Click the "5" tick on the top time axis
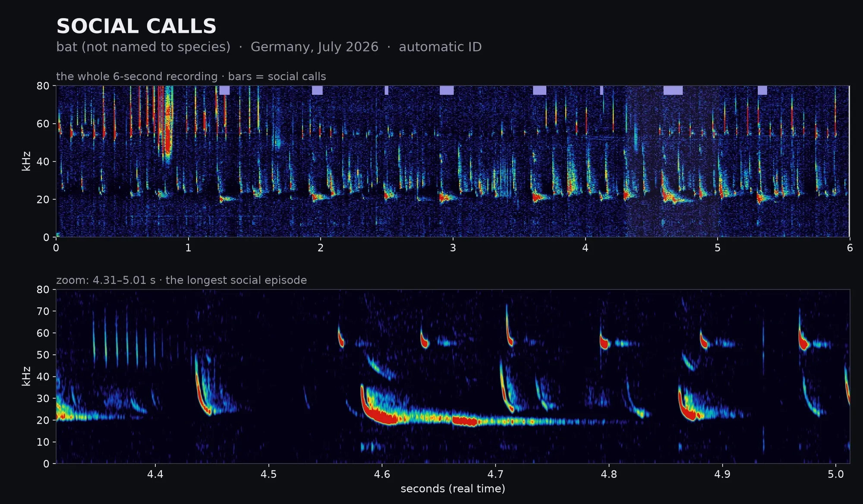Viewport: 863px width, 504px height. 718,248
